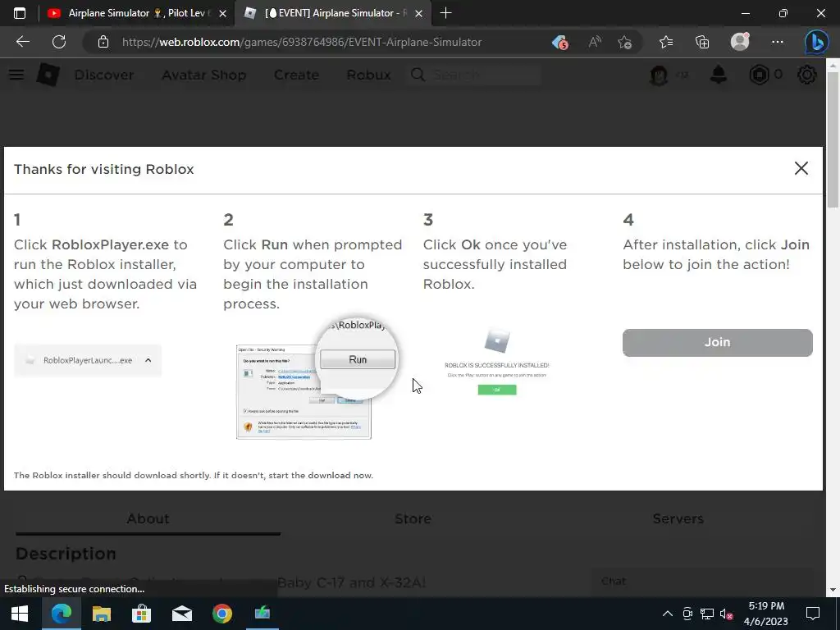Open the Favorites list icon

pyautogui.click(x=666, y=42)
